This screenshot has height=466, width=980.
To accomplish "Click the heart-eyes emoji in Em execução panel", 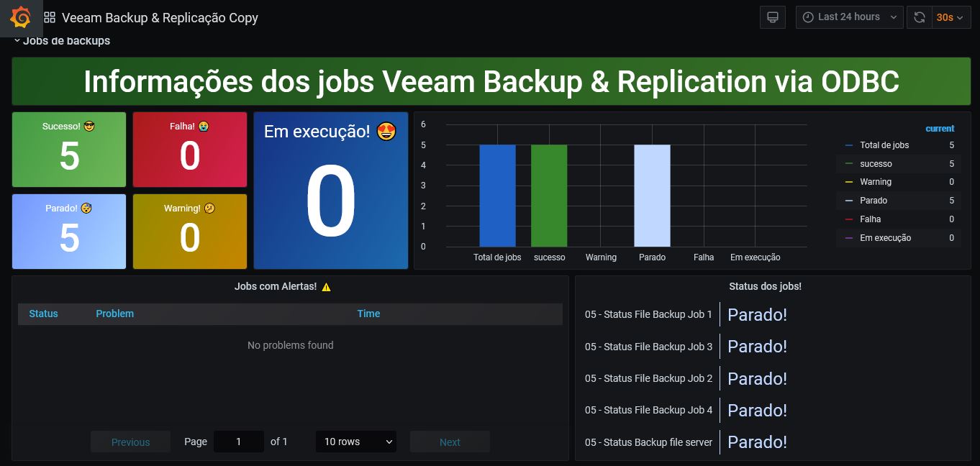I will [386, 132].
